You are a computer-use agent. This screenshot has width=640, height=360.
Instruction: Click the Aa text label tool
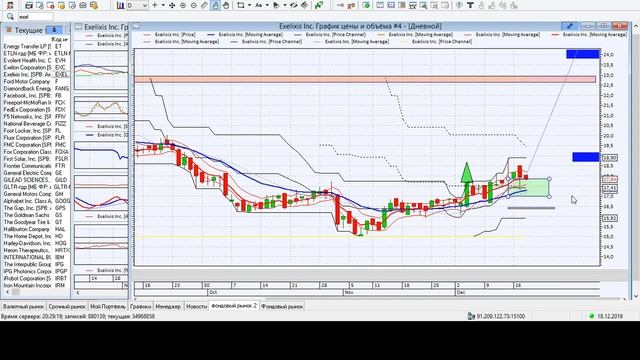pyautogui.click(x=258, y=5)
